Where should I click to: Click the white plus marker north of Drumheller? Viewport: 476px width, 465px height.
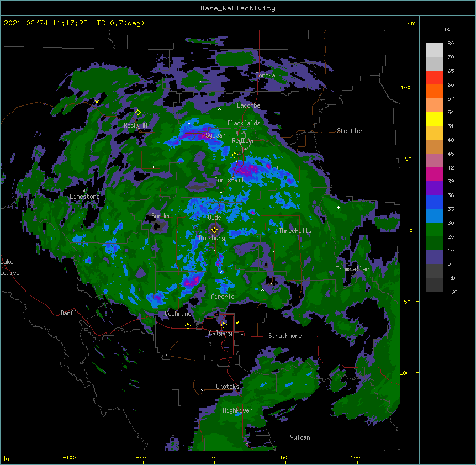pyautogui.click(x=338, y=207)
